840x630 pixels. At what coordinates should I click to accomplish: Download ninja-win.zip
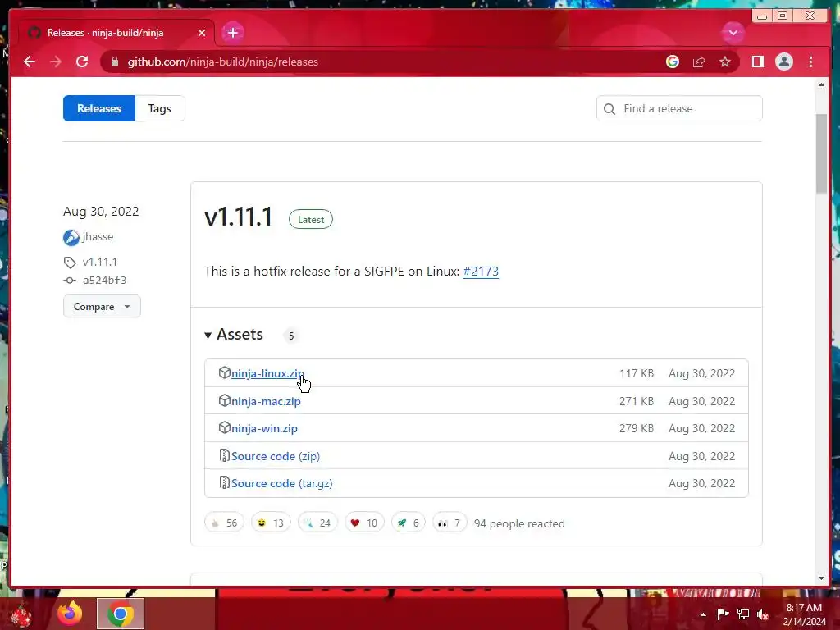264,428
